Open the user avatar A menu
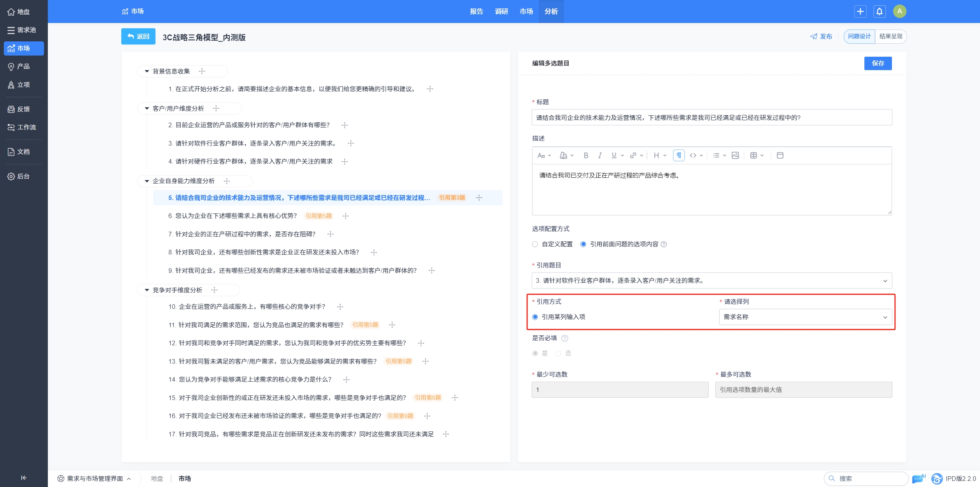 coord(900,11)
